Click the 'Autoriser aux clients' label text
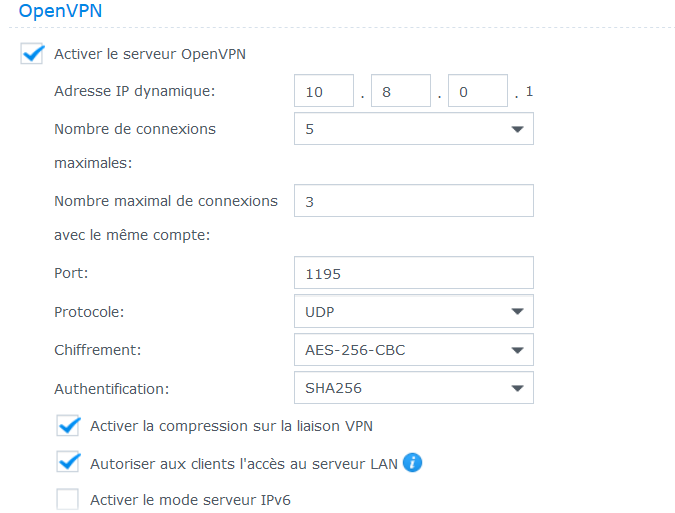675x513 pixels. click(244, 463)
